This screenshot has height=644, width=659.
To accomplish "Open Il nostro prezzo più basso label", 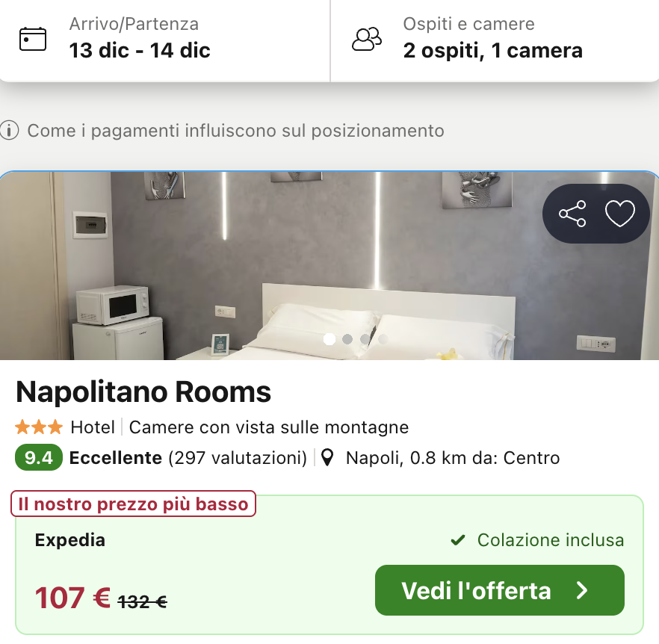I will tap(132, 504).
